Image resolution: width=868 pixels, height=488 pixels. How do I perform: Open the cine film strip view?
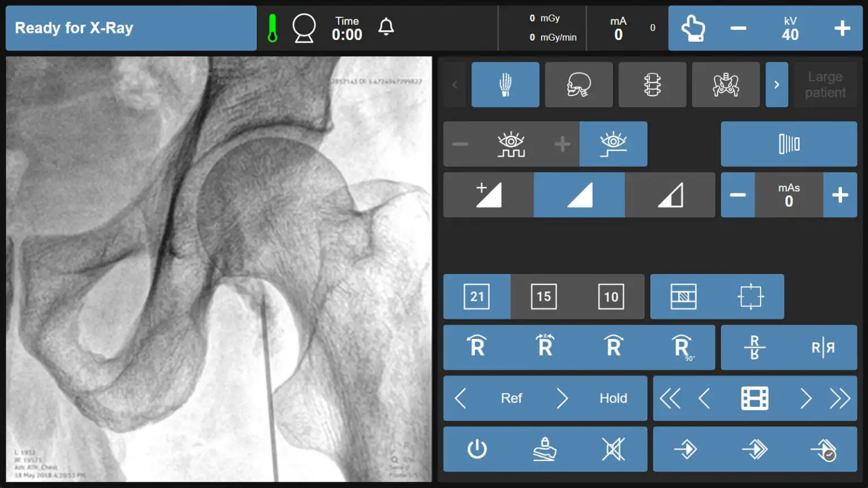tap(754, 398)
